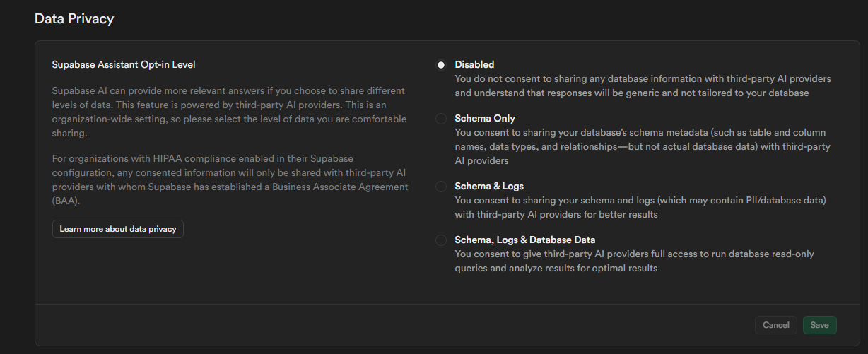Click the 'Supabase AI can provide' paragraph
The height and width of the screenshot is (354, 868).
pyautogui.click(x=229, y=112)
